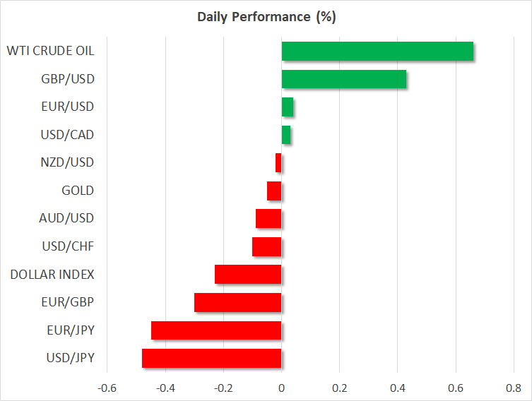
Task: Select the red GOLD bar
Action: (x=274, y=191)
